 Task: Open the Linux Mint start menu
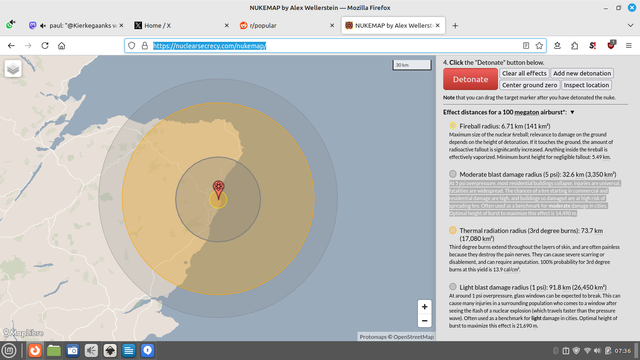[x=9, y=351]
